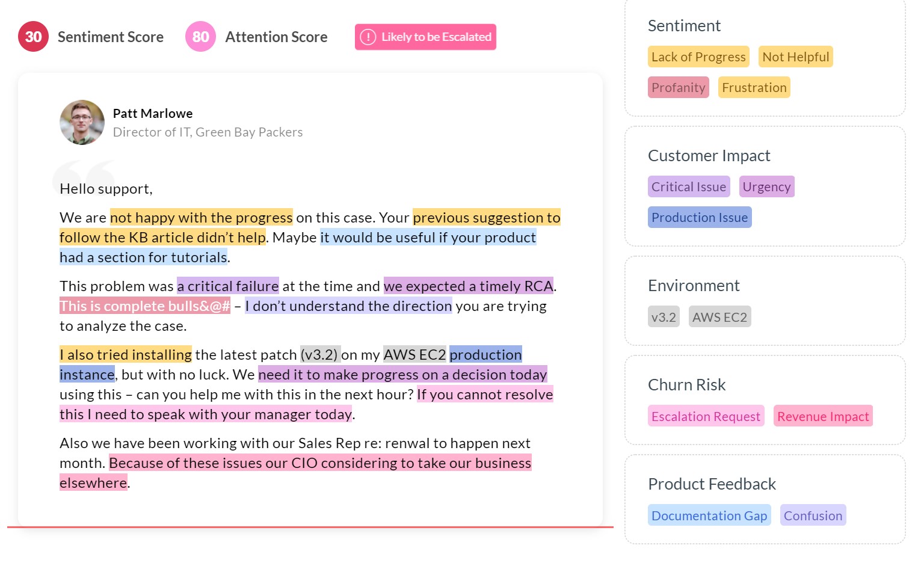The height and width of the screenshot is (569, 924).
Task: Click the pink Attention Score 80 badge
Action: coord(200,37)
